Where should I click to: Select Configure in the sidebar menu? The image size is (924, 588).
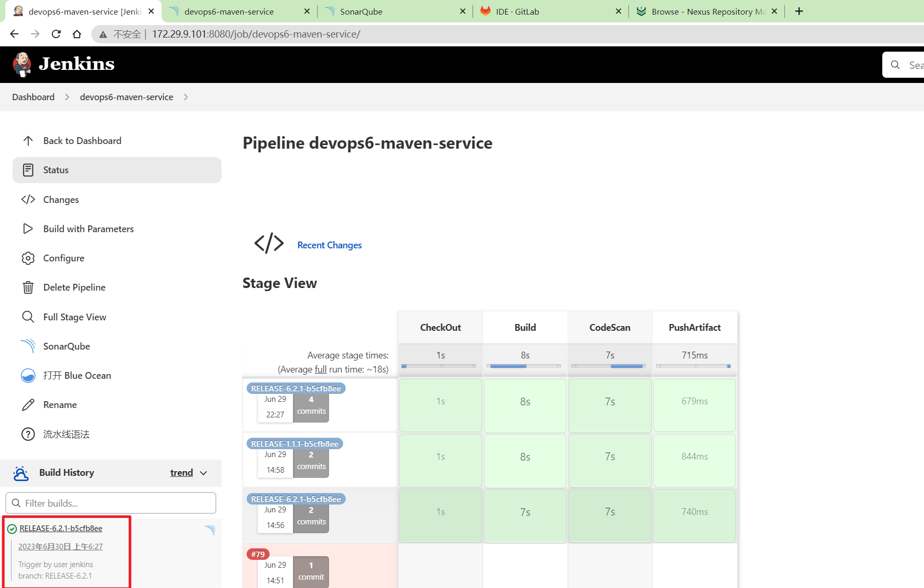117,258
